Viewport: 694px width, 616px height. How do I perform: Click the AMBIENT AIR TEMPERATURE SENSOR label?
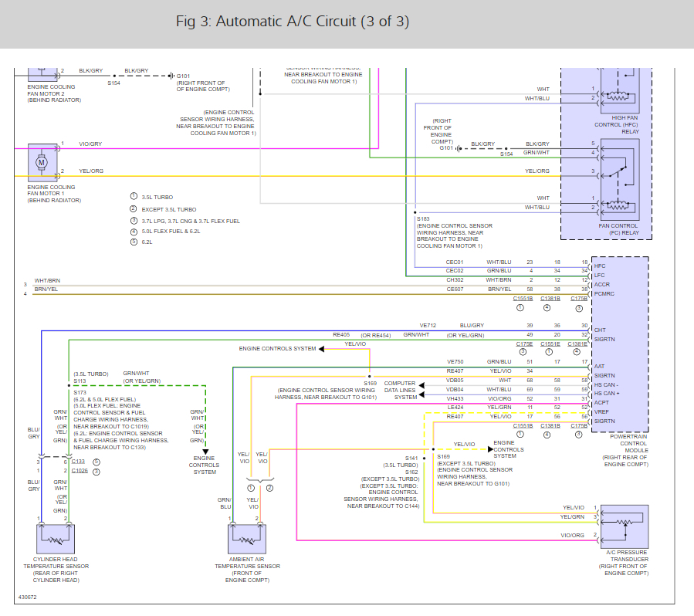point(247,563)
